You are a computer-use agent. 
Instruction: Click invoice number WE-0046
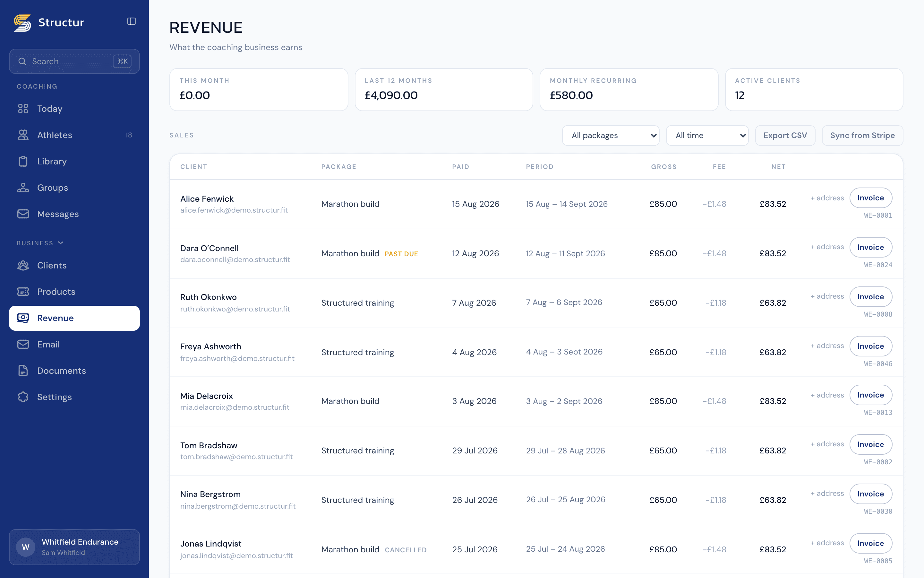[878, 363]
